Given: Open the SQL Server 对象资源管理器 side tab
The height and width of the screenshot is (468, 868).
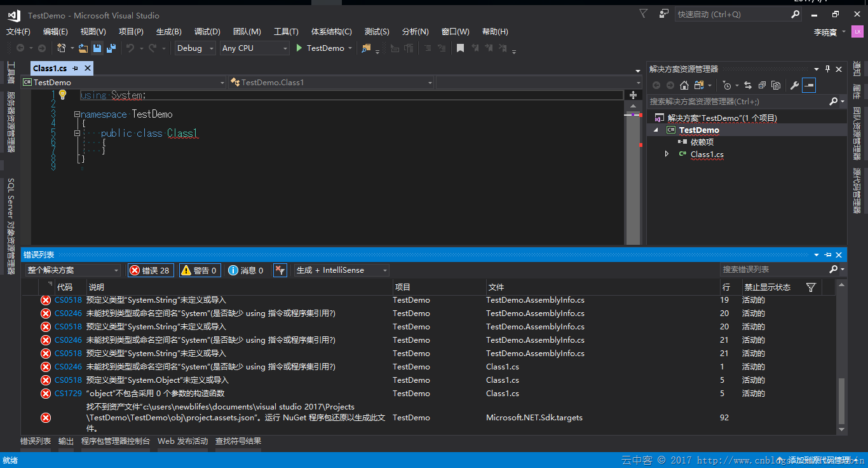Looking at the screenshot, I should tap(11, 226).
